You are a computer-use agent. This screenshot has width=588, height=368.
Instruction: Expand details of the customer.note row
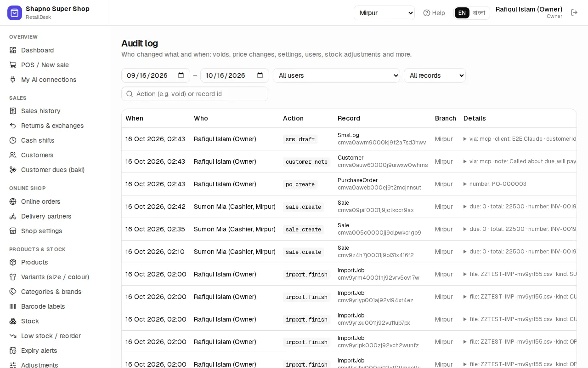(x=465, y=161)
